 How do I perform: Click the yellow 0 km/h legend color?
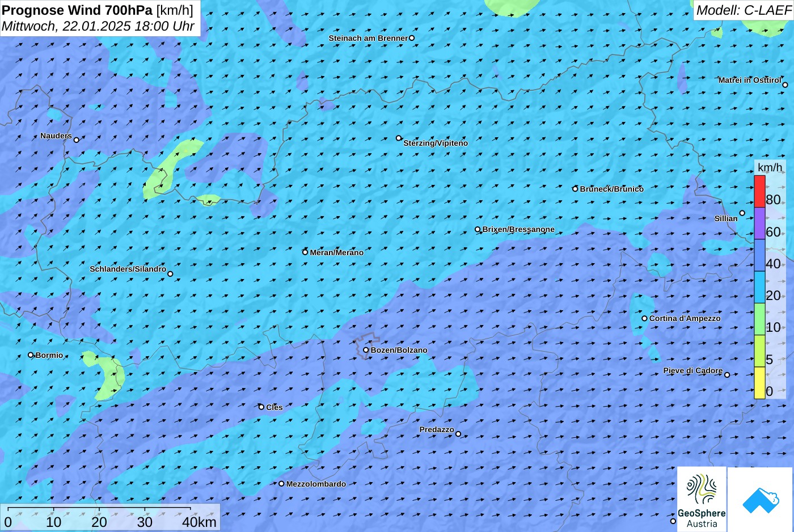(x=759, y=383)
